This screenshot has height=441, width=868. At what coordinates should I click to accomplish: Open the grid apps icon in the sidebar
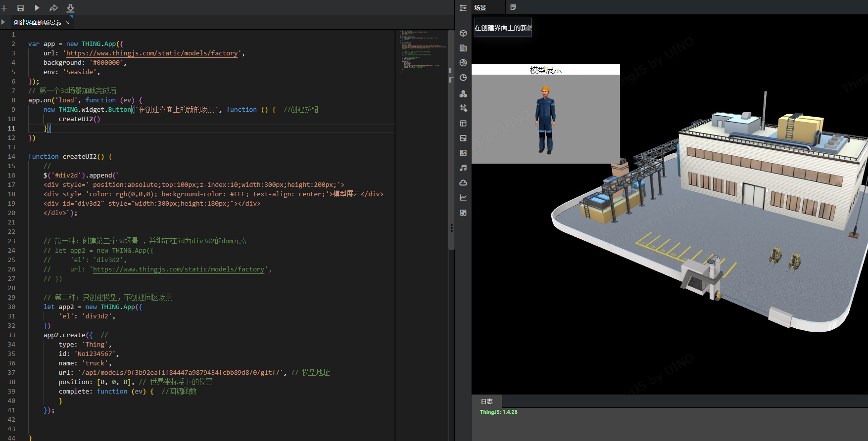(463, 213)
